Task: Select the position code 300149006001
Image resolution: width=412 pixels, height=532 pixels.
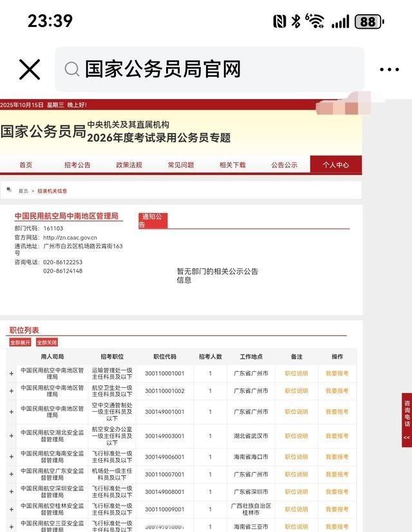Action: click(165, 457)
